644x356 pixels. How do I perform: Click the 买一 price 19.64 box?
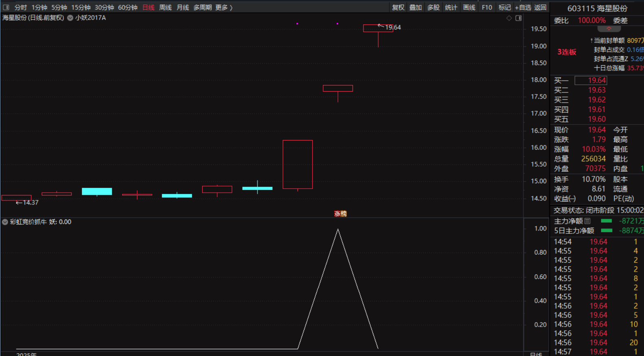click(591, 80)
